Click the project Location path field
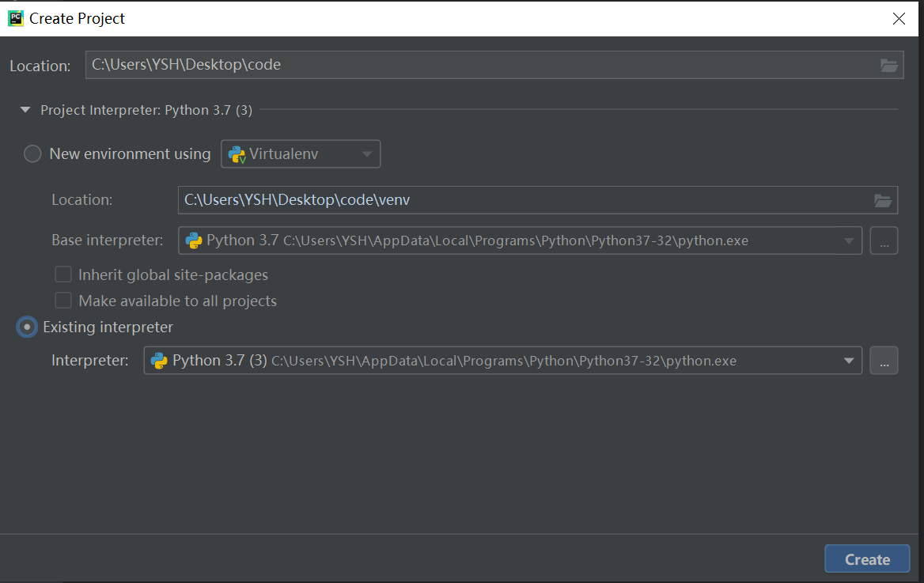The width and height of the screenshot is (924, 583). point(480,65)
